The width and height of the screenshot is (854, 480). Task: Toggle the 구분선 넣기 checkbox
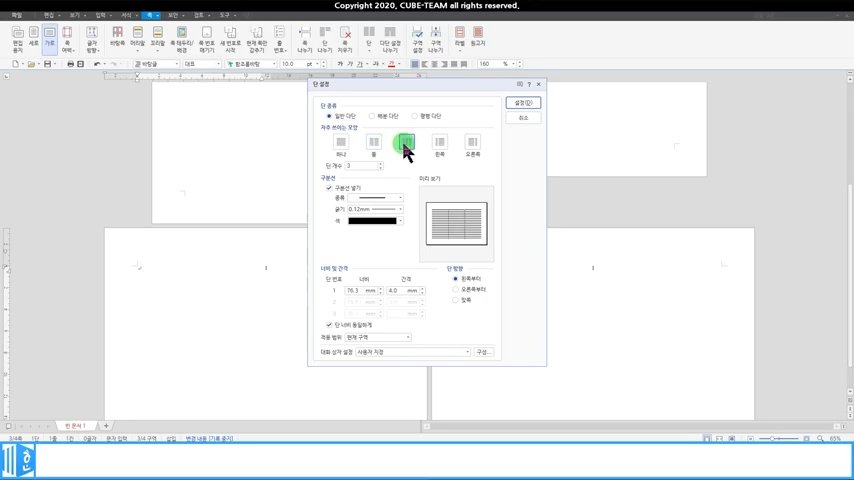click(x=329, y=188)
